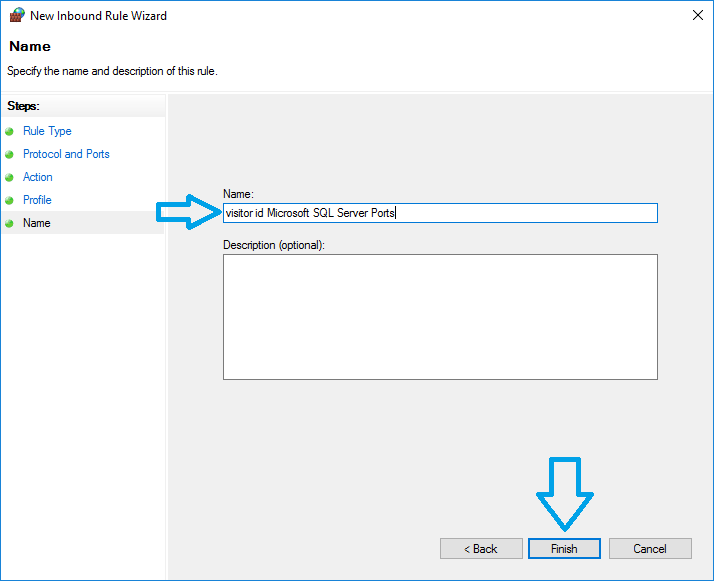Click the blue arrow pointing at Name field

[x=188, y=212]
